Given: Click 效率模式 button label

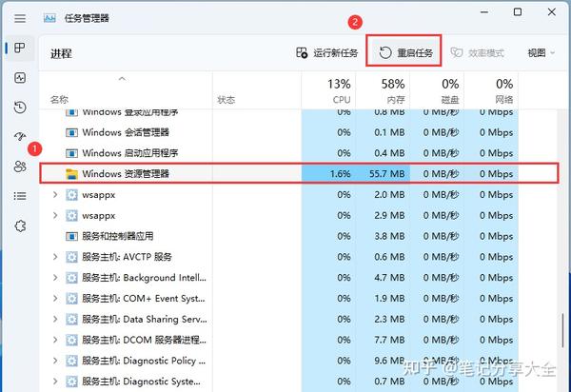Looking at the screenshot, I should [x=486, y=53].
